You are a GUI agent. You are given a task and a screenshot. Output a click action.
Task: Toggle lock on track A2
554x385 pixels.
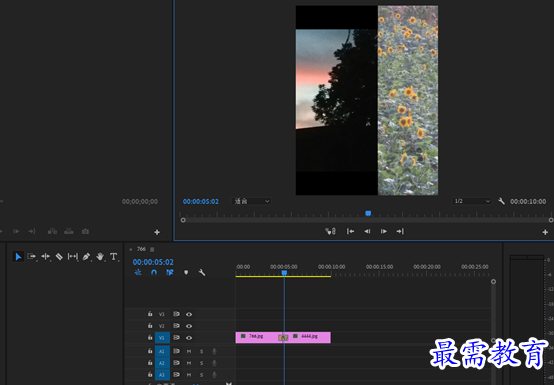[150, 363]
